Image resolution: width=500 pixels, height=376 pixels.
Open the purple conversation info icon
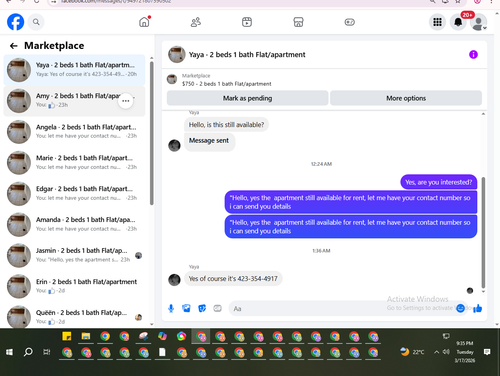(473, 54)
